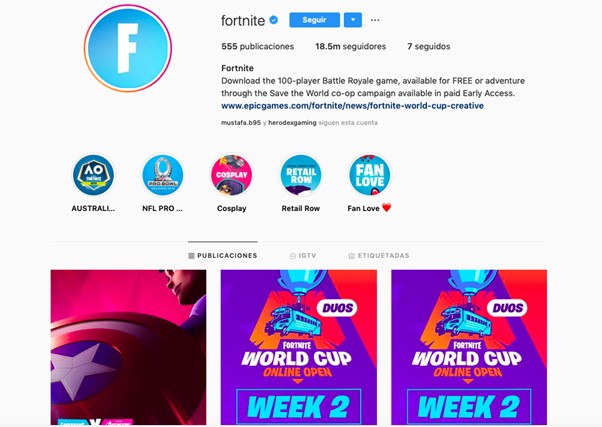The image size is (602, 427).
Task: View the Cosplay story highlight
Action: point(232,175)
